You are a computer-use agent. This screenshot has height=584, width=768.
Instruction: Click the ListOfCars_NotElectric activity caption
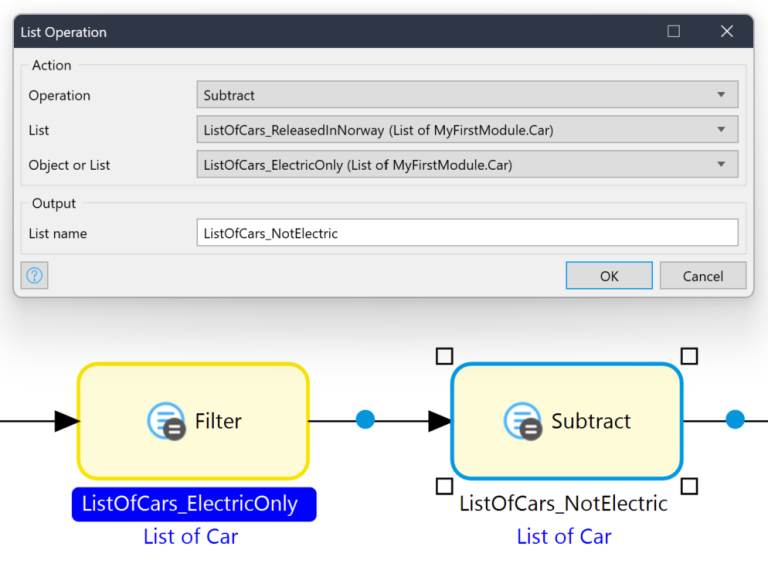pos(563,504)
